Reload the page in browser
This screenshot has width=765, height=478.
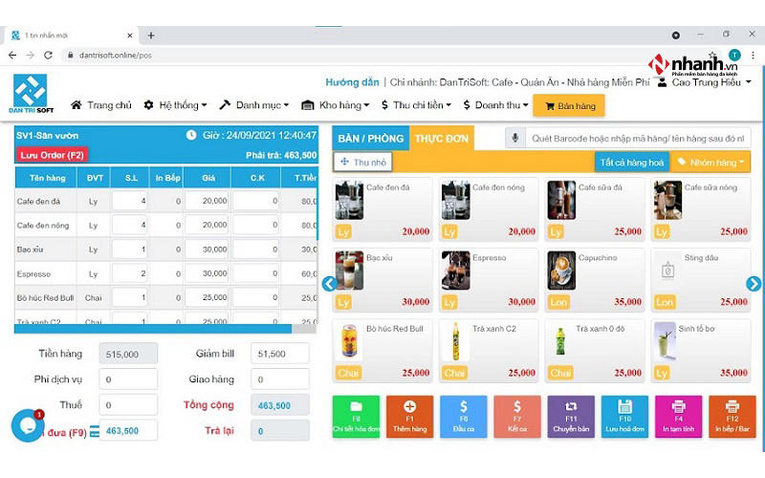(x=48, y=55)
